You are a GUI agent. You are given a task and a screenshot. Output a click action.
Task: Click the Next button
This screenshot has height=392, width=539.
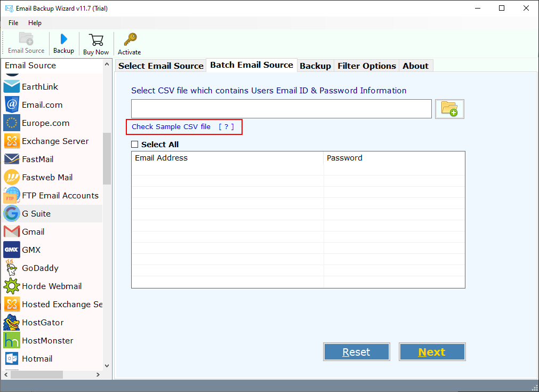[x=432, y=352]
